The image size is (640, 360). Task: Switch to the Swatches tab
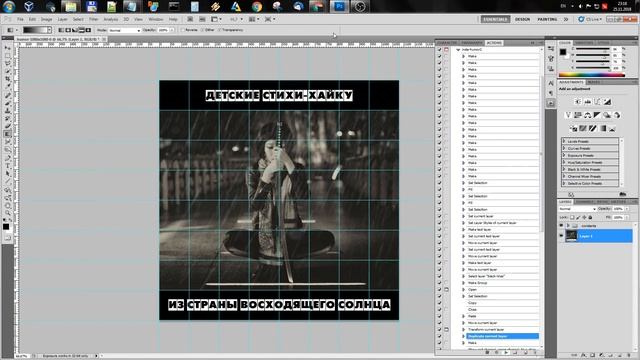(584, 43)
